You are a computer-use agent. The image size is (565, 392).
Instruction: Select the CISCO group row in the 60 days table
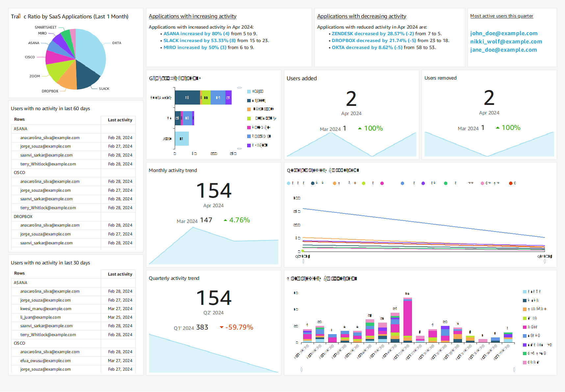pos(73,173)
